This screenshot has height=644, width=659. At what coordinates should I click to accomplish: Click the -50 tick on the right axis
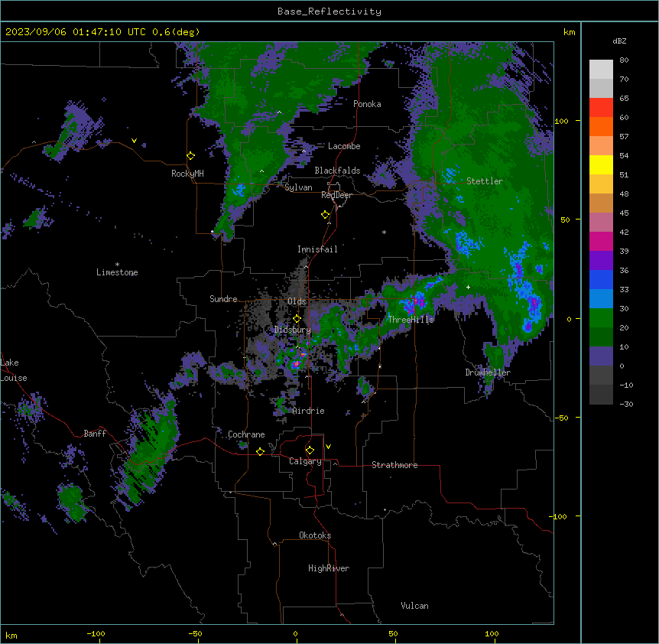point(561,418)
